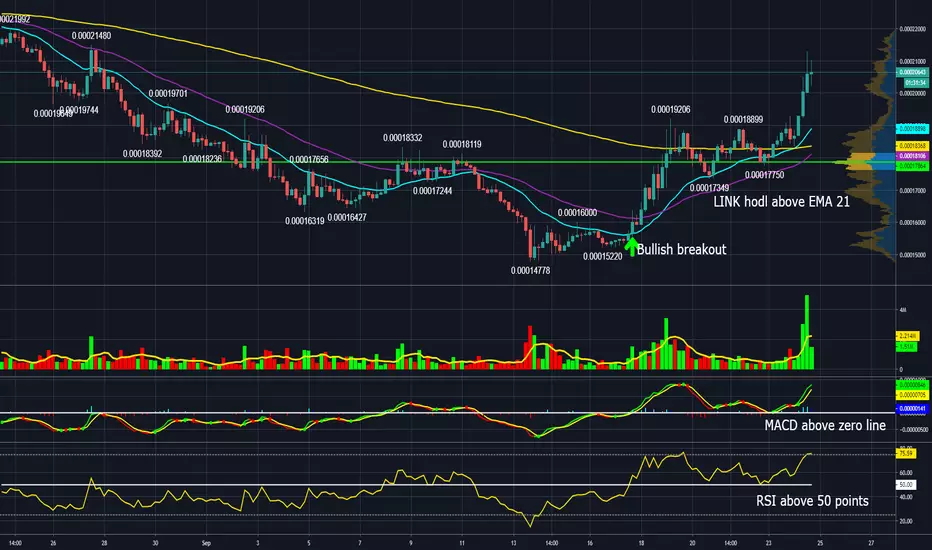
Task: Click the 0.00017656 price label
Action: 308,159
